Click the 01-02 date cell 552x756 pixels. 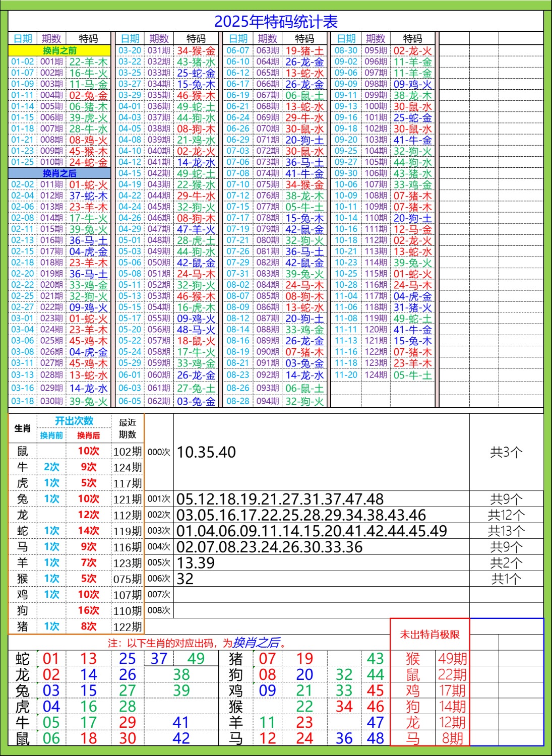click(23, 62)
